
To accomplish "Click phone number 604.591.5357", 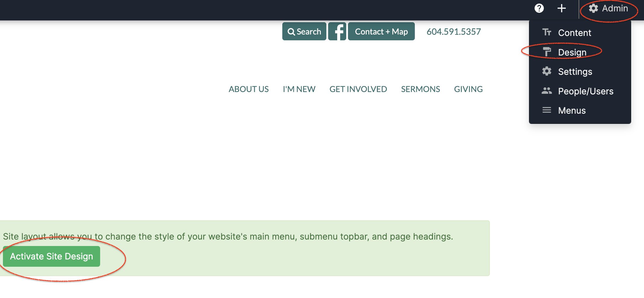I will (x=454, y=32).
